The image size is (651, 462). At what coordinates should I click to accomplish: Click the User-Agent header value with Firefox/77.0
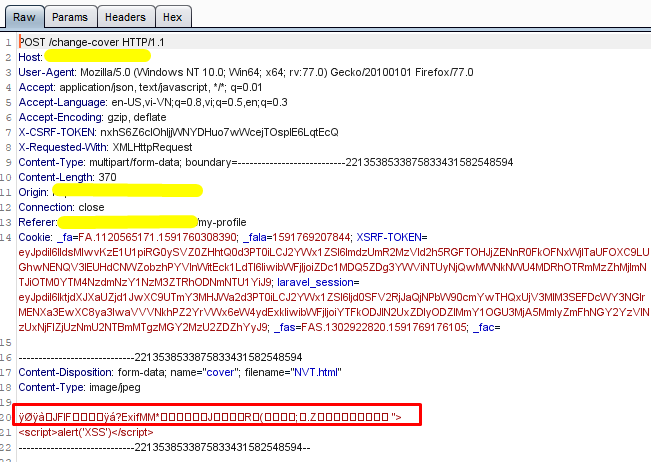(x=277, y=72)
